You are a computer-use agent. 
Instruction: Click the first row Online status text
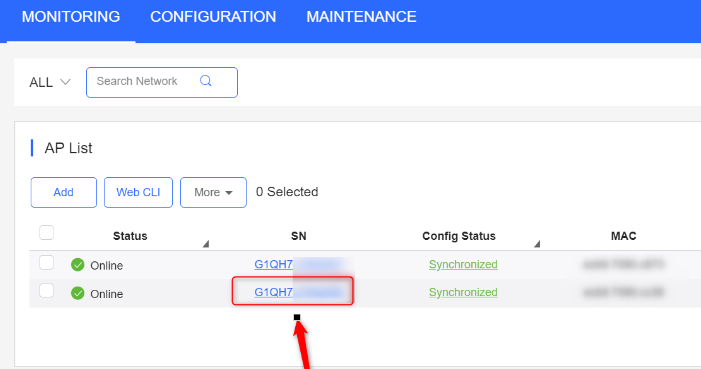pos(106,266)
